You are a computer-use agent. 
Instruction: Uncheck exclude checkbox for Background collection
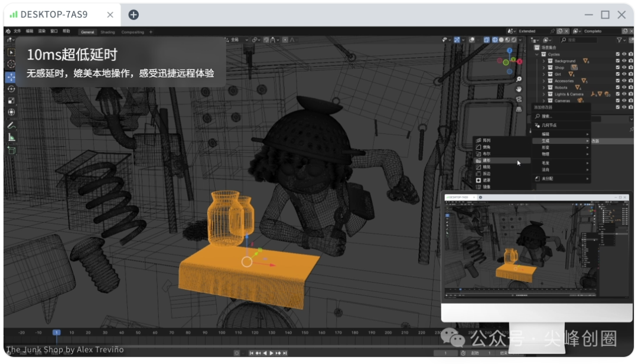618,61
